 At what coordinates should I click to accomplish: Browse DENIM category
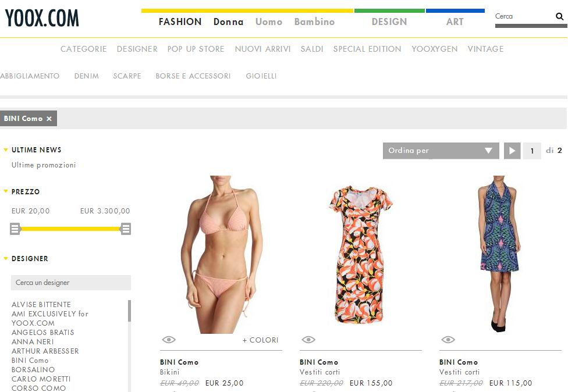[x=87, y=76]
